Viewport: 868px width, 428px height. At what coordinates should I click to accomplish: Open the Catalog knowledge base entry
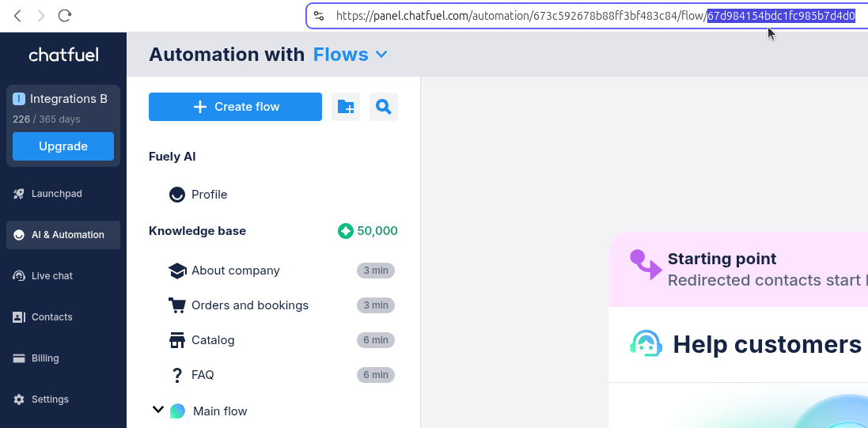coord(213,340)
